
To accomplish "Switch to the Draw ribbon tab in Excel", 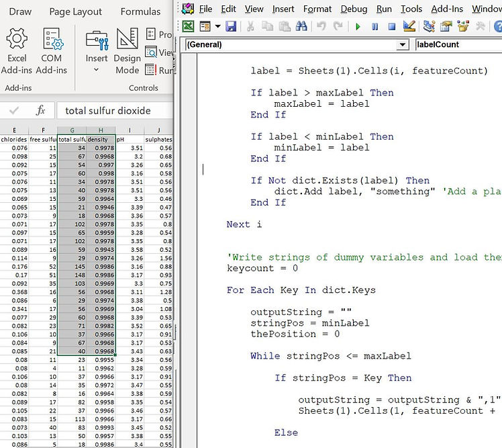I will (21, 12).
